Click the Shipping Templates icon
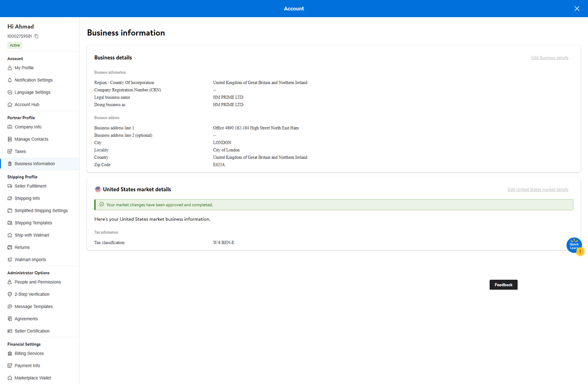 point(10,223)
